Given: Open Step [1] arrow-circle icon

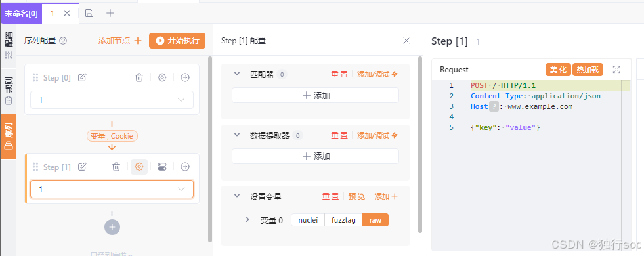Looking at the screenshot, I should click(x=185, y=167).
